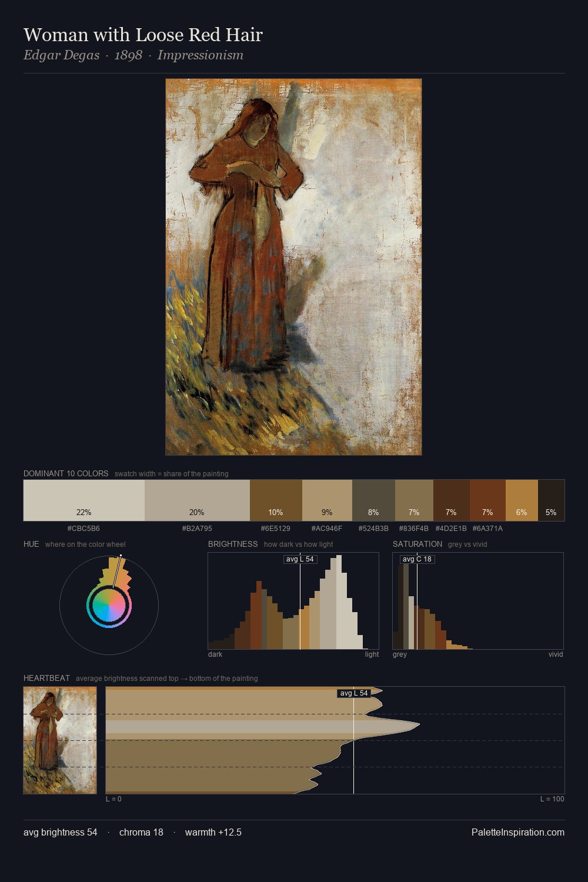Choose the 9% tan swatch
The image size is (588, 882).
click(327, 500)
